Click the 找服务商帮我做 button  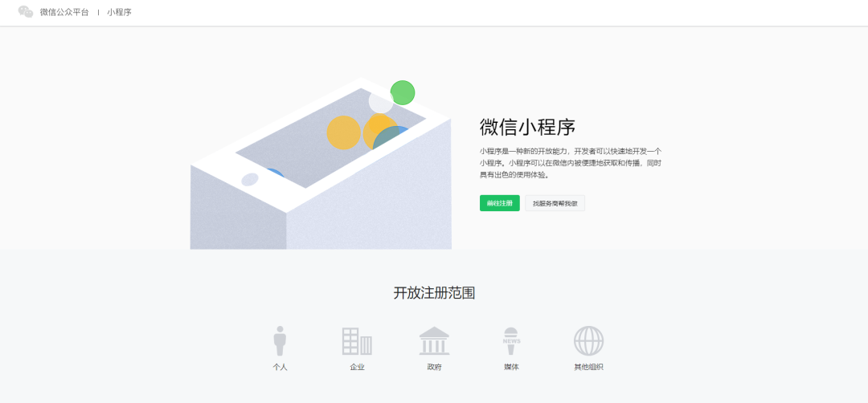555,203
